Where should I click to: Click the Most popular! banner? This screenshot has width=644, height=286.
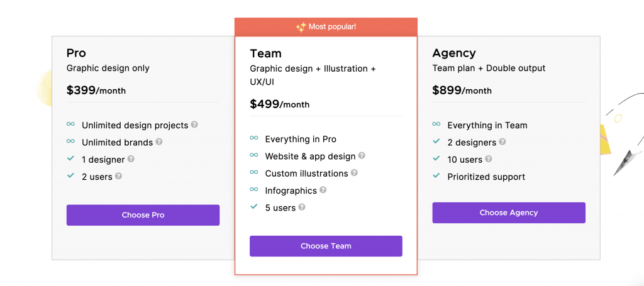click(x=326, y=27)
